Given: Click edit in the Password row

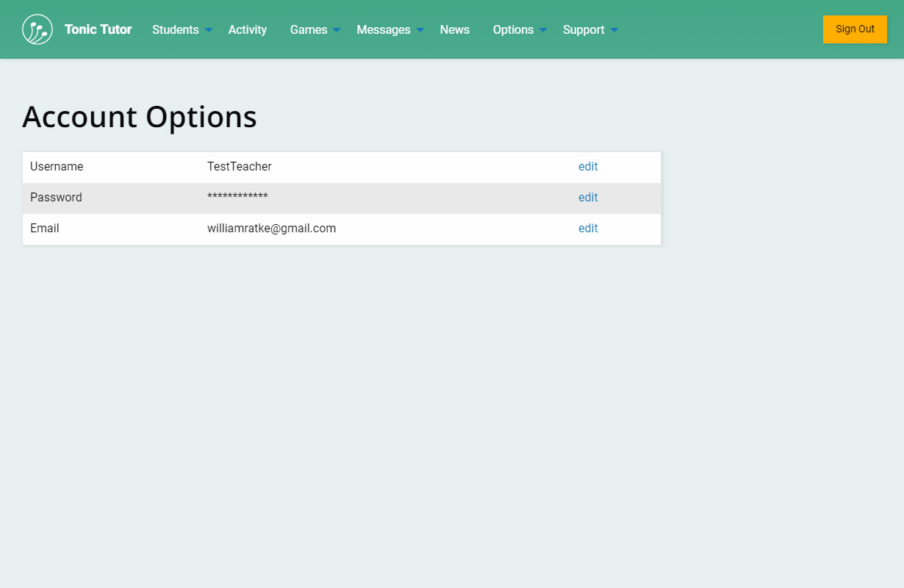Looking at the screenshot, I should click(x=588, y=198).
